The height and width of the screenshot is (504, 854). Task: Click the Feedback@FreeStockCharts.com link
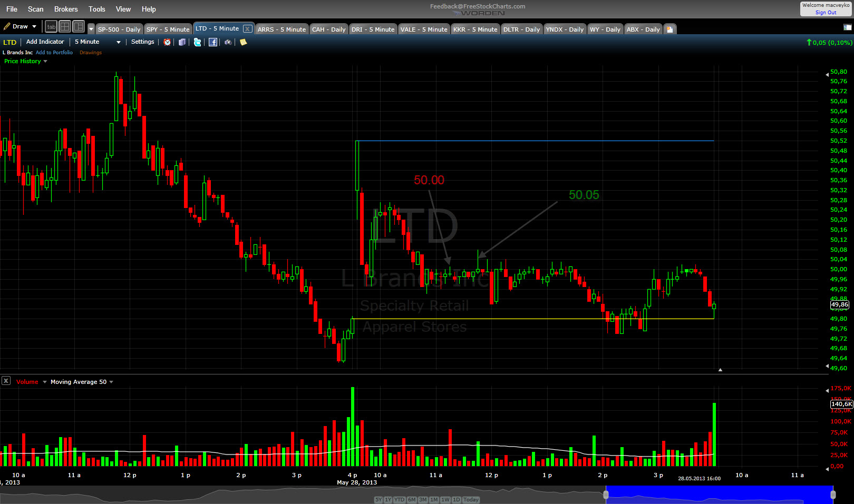click(478, 6)
